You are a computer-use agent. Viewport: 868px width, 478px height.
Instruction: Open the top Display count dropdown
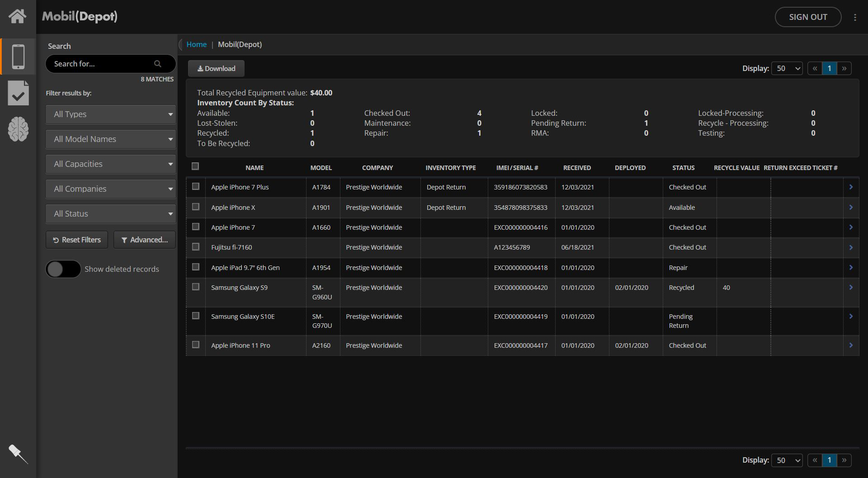(x=787, y=69)
